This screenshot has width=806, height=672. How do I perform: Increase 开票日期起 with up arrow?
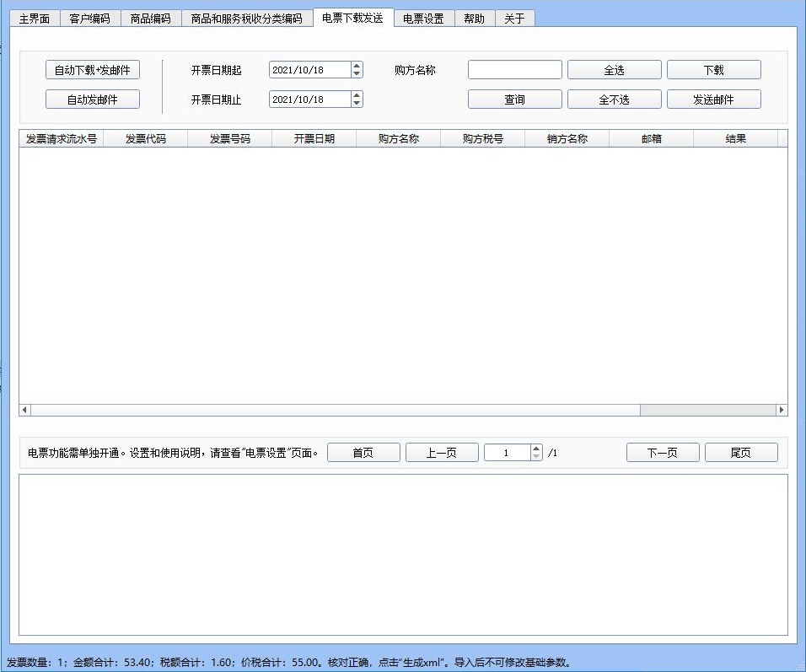tap(357, 66)
